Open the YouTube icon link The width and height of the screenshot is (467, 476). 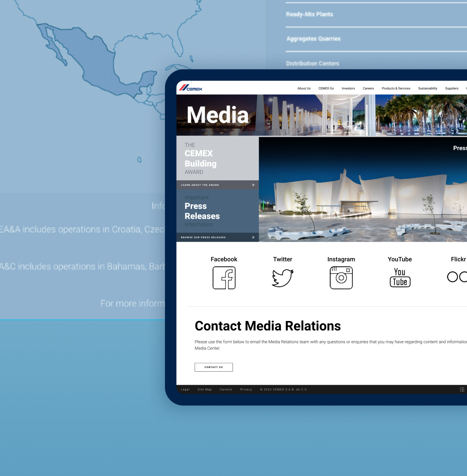pyautogui.click(x=400, y=278)
